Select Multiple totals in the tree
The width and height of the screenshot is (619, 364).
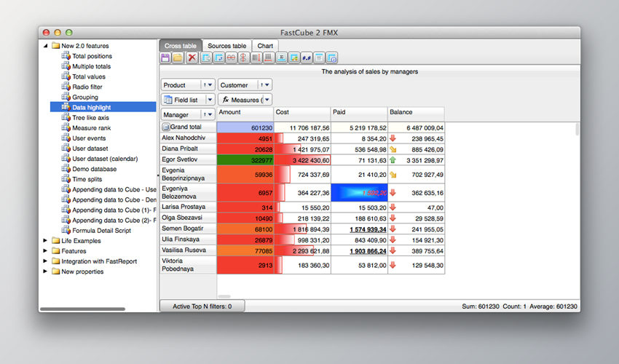91,66
